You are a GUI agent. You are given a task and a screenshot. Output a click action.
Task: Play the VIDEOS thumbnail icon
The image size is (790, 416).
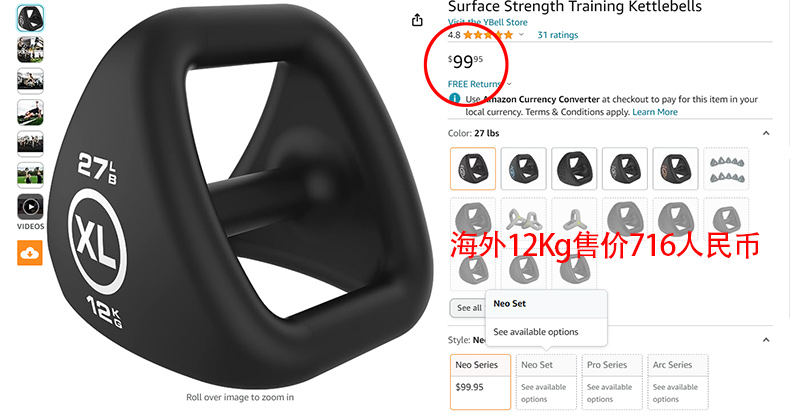click(x=30, y=206)
